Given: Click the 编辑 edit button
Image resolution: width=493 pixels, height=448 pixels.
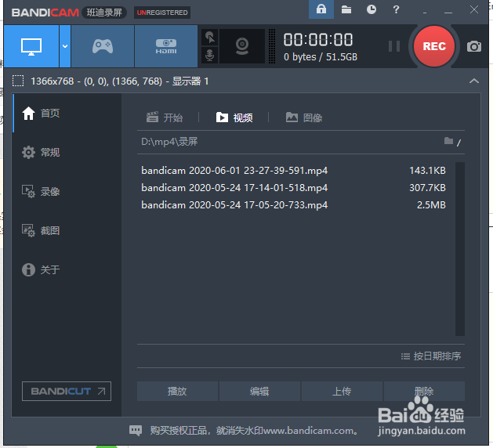Looking at the screenshot, I should click(x=259, y=391).
